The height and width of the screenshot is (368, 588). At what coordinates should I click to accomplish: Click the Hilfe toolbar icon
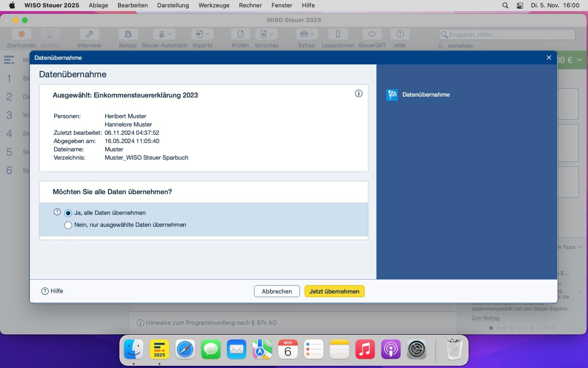pyautogui.click(x=400, y=34)
